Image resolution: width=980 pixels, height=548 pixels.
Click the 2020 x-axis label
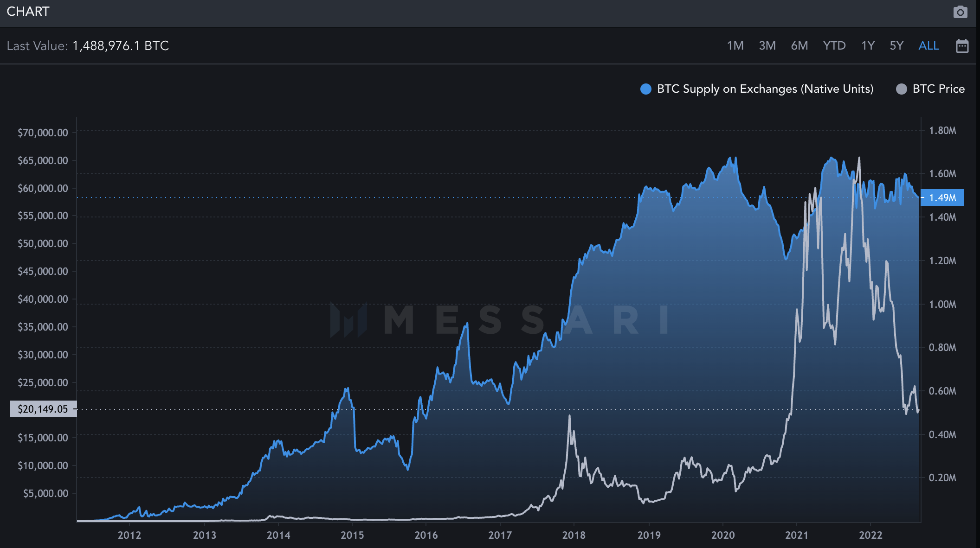coord(723,535)
